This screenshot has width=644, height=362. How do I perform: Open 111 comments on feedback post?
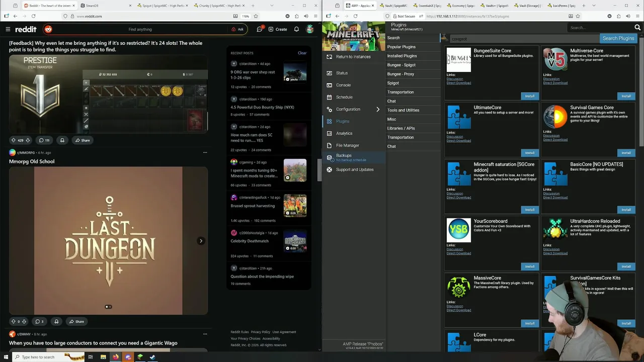44,140
